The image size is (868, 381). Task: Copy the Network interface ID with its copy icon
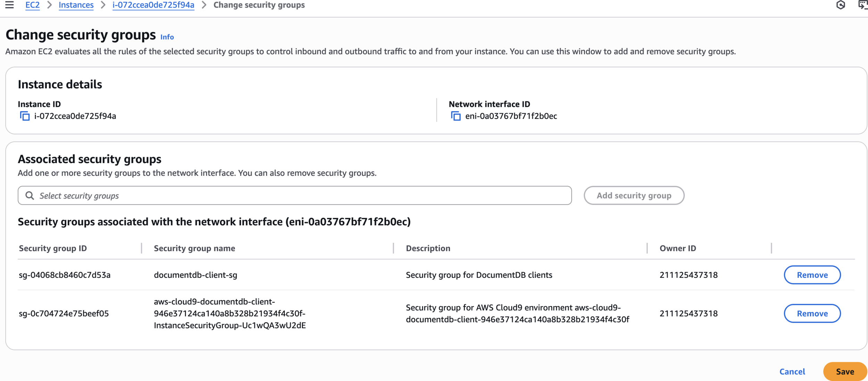click(x=456, y=116)
